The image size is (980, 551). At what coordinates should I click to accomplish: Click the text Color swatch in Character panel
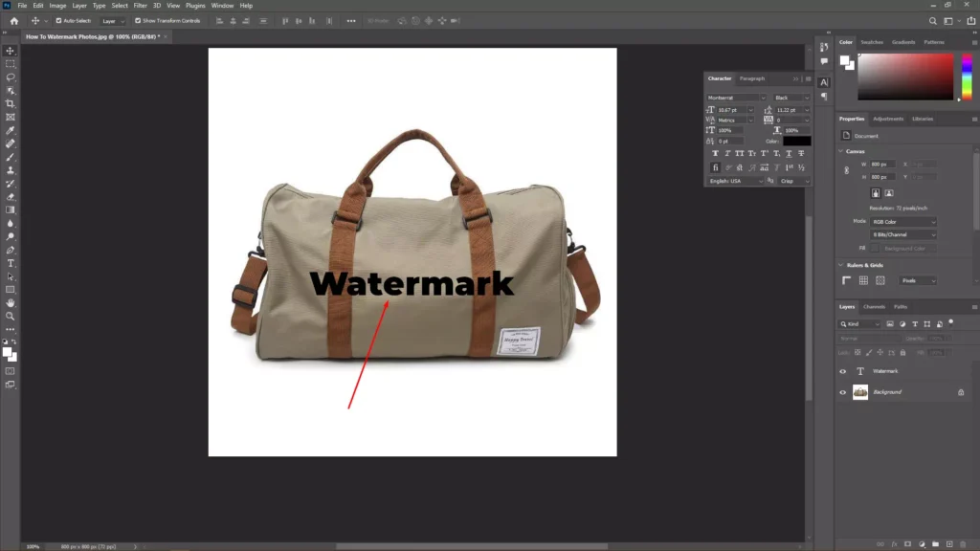(796, 142)
